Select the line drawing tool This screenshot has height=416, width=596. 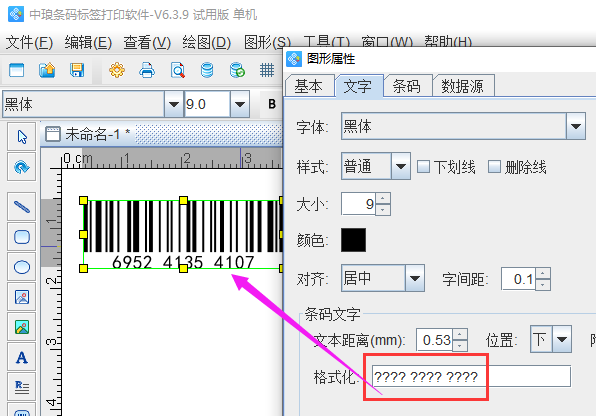point(22,207)
